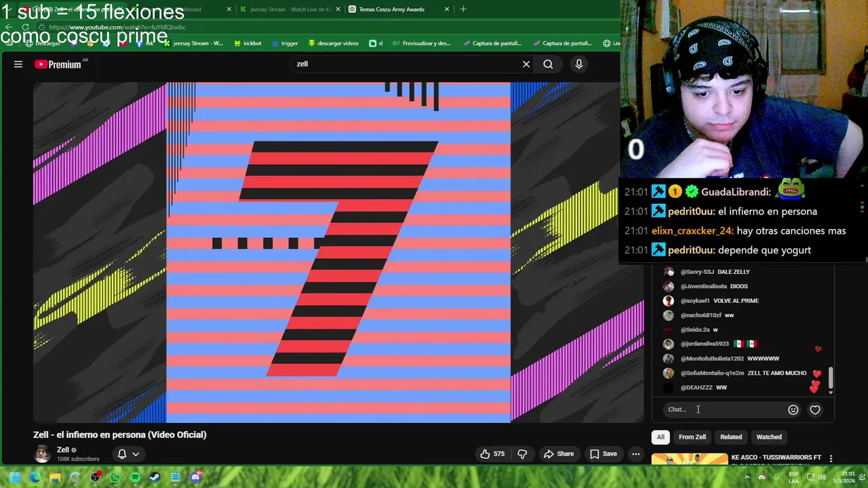Open options menu for KE ASCO video
Viewport: 868px width, 488px height.
pyautogui.click(x=831, y=459)
